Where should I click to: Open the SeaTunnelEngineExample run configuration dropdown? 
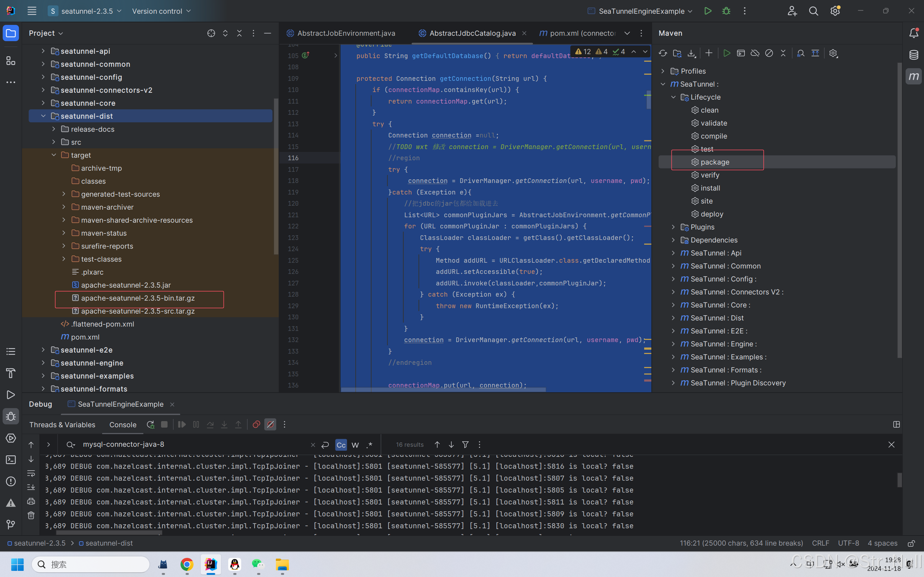(640, 11)
